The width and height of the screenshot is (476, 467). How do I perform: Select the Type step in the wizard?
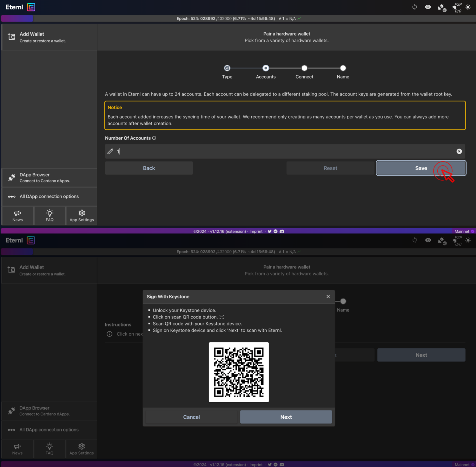click(x=227, y=68)
